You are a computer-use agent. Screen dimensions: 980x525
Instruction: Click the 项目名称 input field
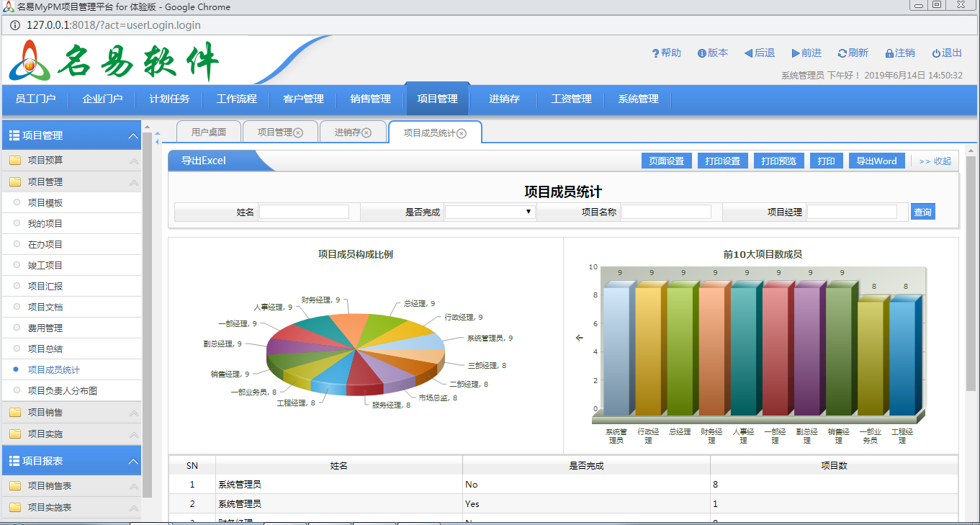[666, 212]
